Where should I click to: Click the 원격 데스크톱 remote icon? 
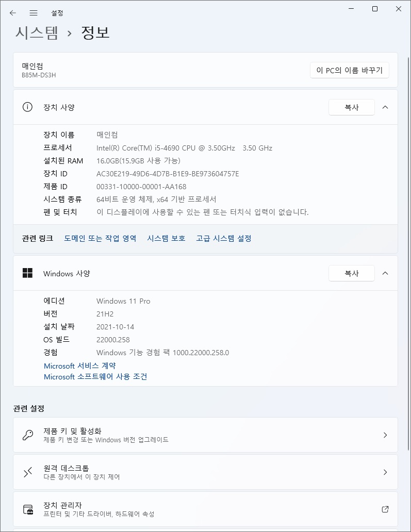click(x=28, y=472)
